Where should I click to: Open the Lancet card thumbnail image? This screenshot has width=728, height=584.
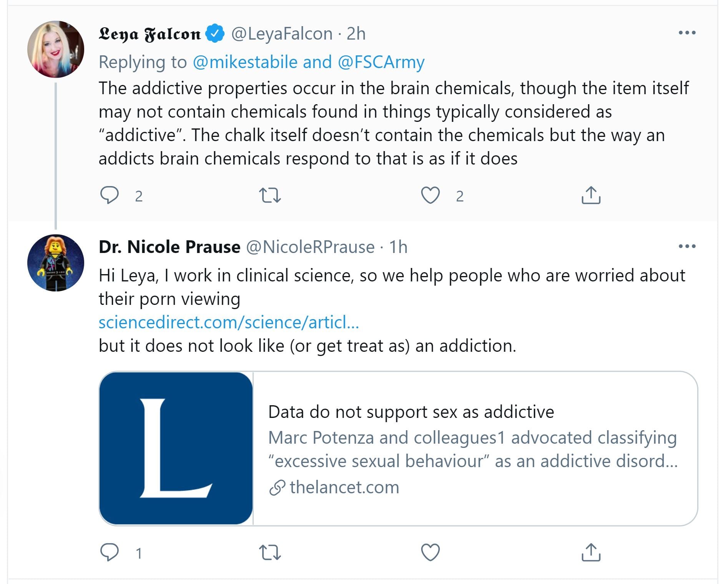176,448
